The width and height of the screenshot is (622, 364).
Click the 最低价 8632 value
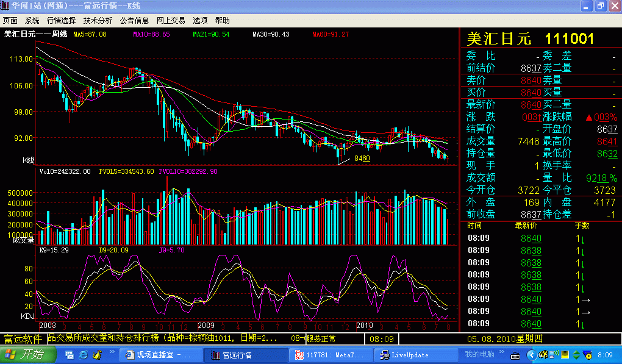point(607,154)
